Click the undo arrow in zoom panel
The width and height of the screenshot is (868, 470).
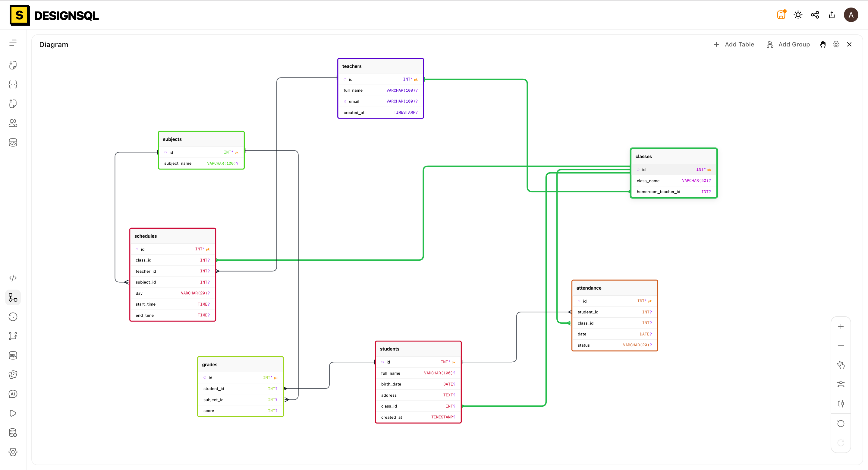point(841,424)
